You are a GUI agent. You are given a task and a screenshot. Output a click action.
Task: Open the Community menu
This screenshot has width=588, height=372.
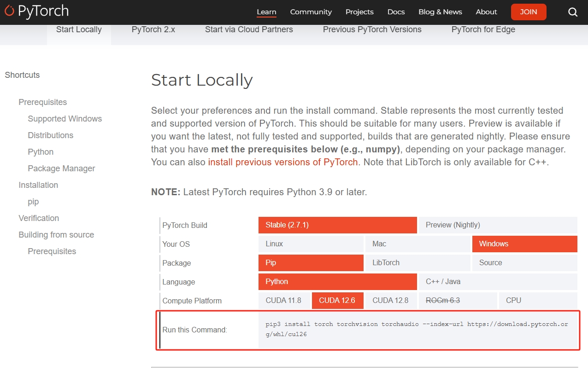click(x=311, y=12)
